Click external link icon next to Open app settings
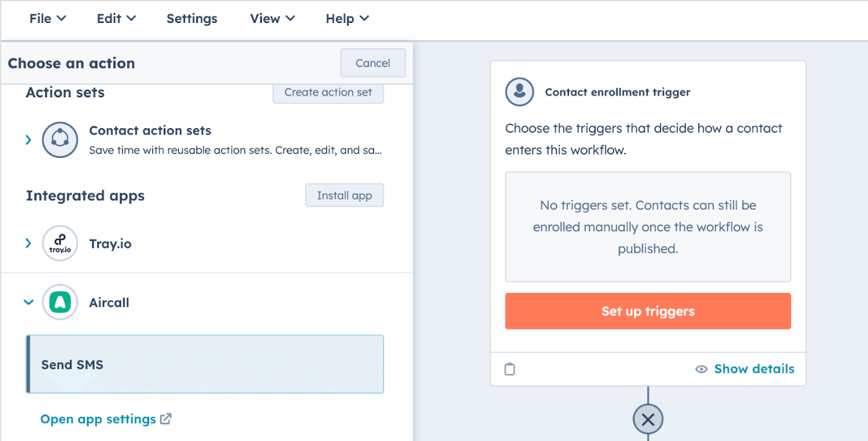Viewport: 868px width, 441px height. [166, 419]
